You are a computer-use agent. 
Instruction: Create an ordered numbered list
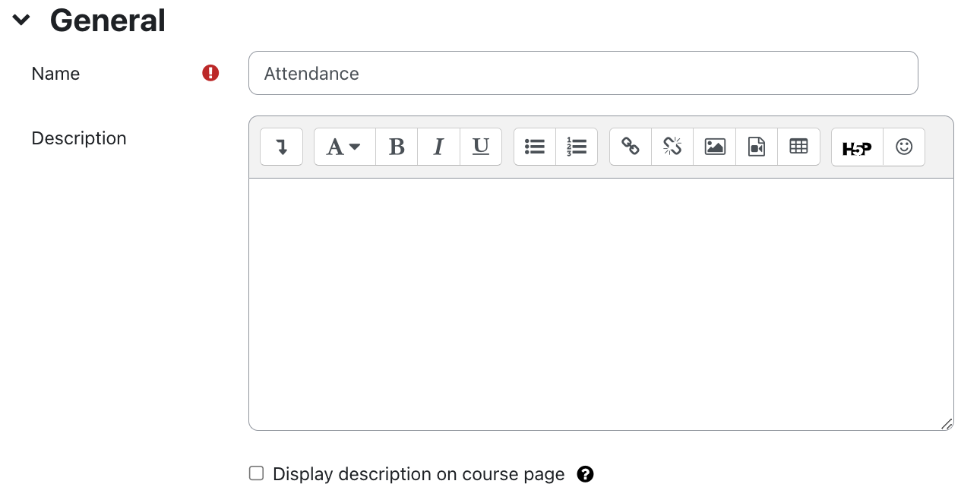point(576,147)
